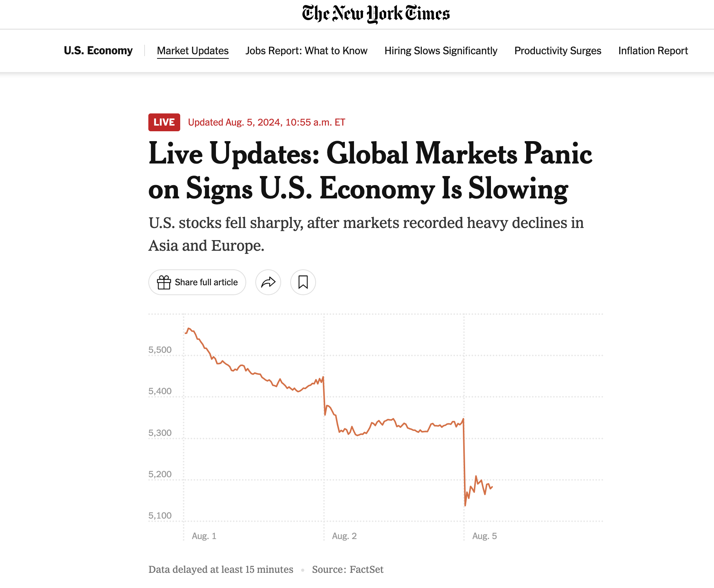Click the 5,500 gridline label
714x588 pixels.
coord(160,350)
